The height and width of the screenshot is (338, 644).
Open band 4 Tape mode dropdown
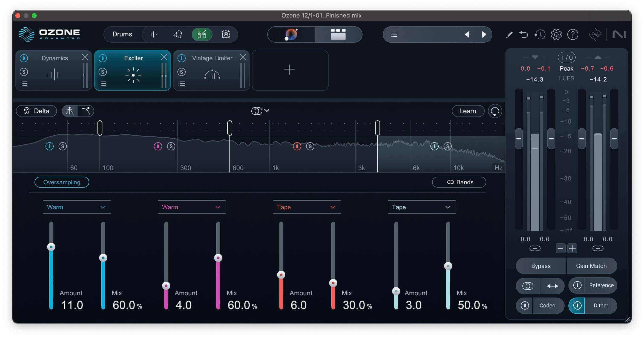tap(422, 207)
